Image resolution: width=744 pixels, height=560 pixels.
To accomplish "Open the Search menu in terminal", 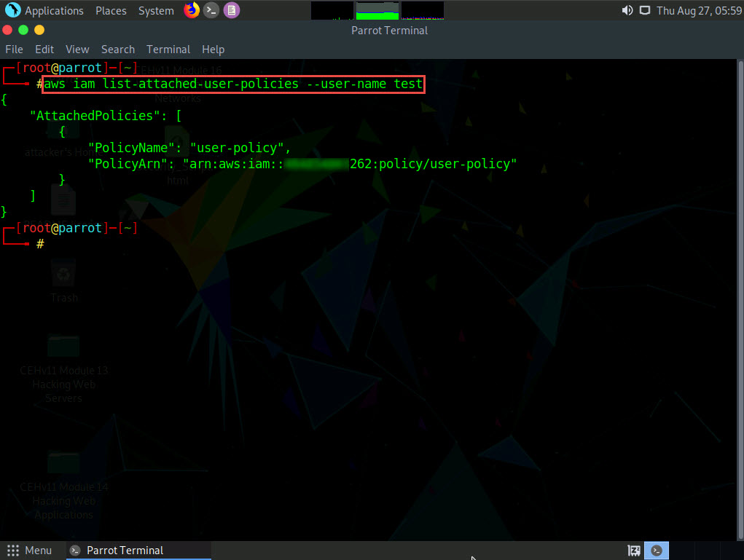I will pos(118,50).
